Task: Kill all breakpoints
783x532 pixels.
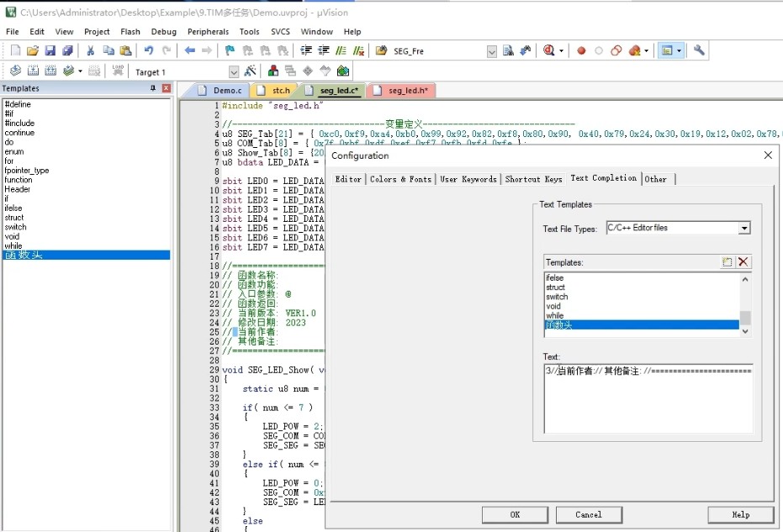Action: click(635, 50)
